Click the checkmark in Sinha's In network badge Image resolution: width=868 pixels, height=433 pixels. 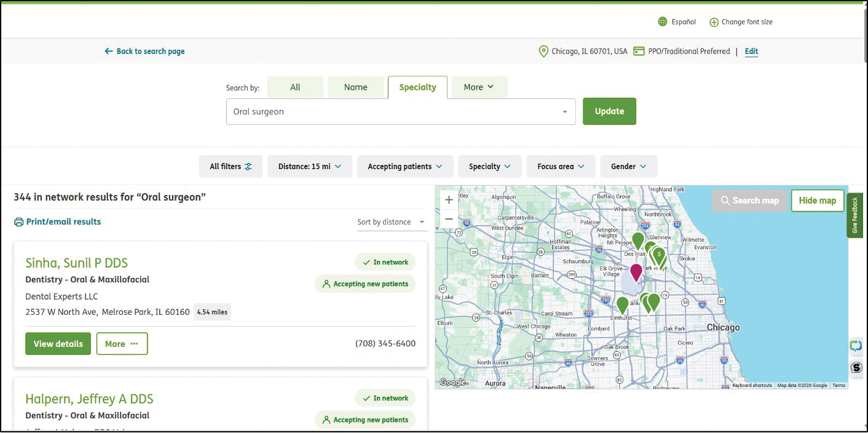(366, 262)
